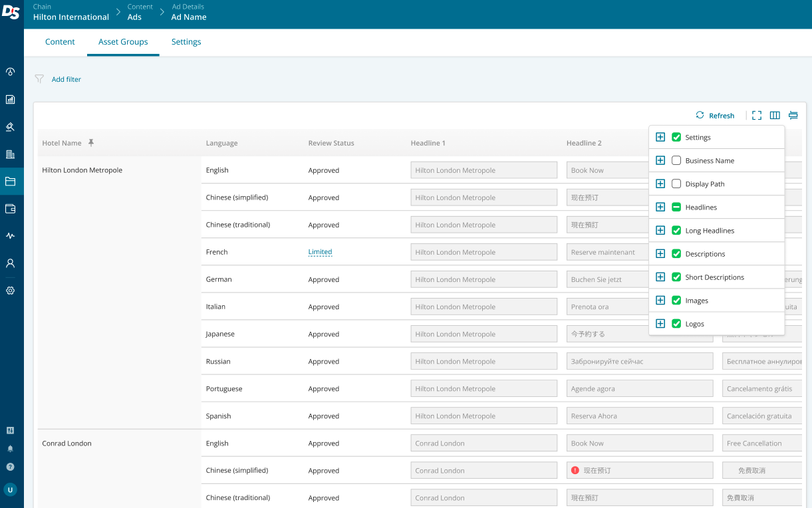Go to Ads content breadcrumb
The height and width of the screenshot is (508, 812).
tap(134, 17)
